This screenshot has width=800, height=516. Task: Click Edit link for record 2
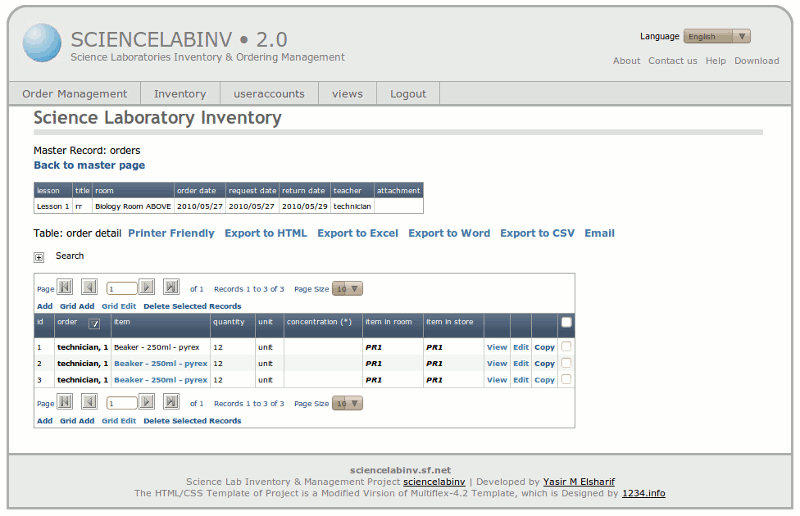(521, 364)
